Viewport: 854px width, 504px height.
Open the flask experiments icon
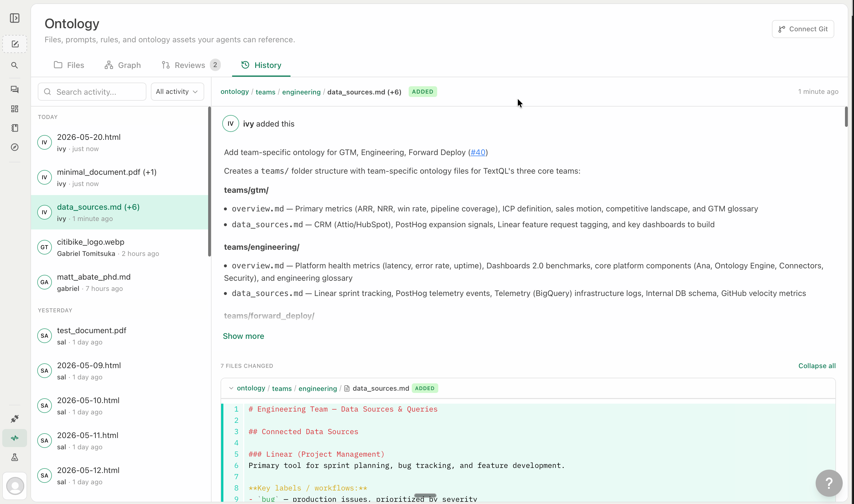coord(15,457)
